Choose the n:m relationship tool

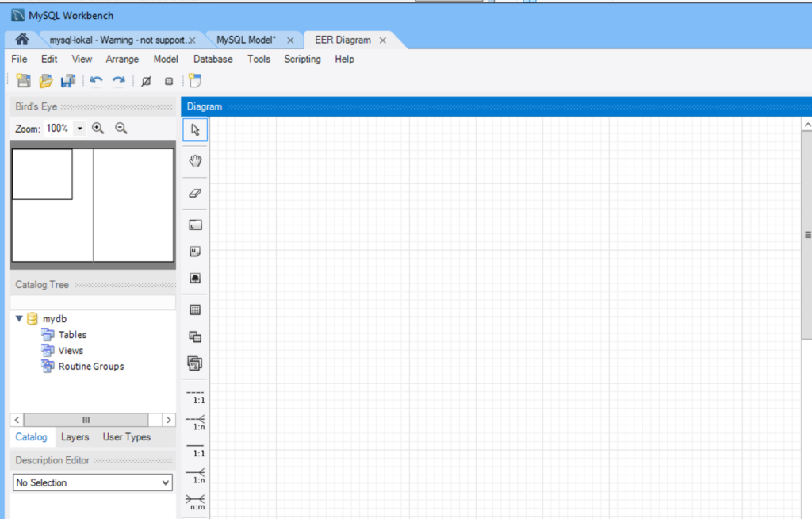pyautogui.click(x=196, y=502)
